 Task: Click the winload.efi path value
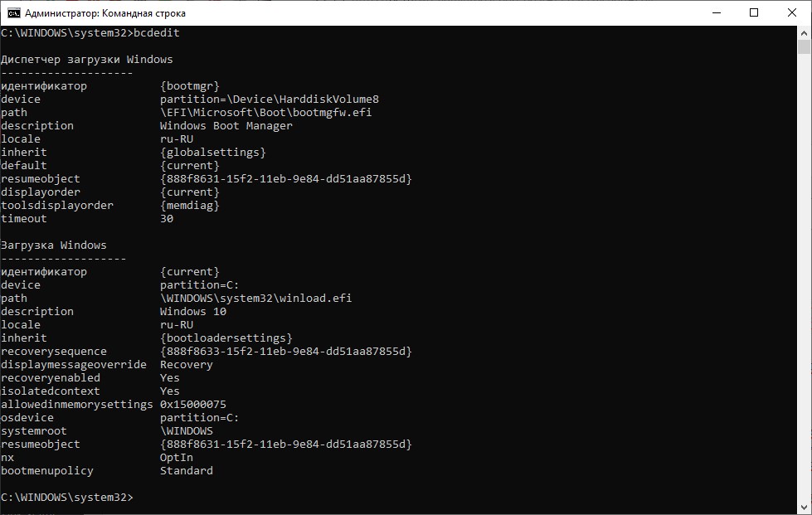(x=255, y=299)
